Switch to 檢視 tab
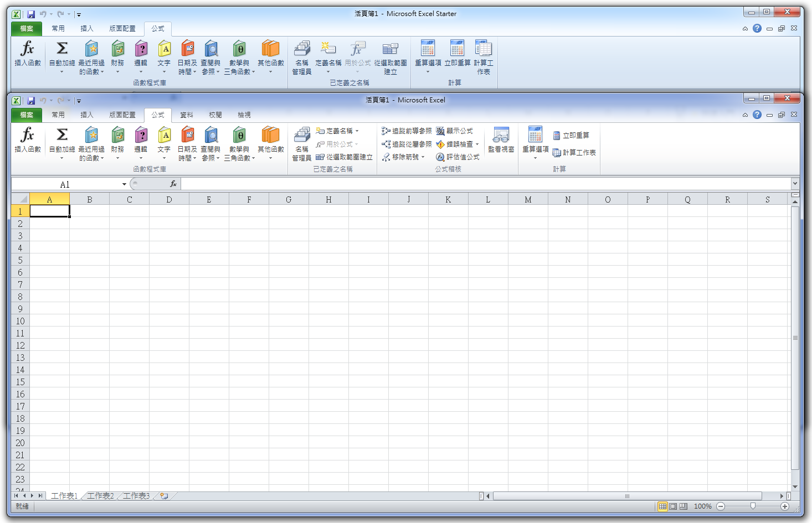The height and width of the screenshot is (523, 812). tap(244, 115)
